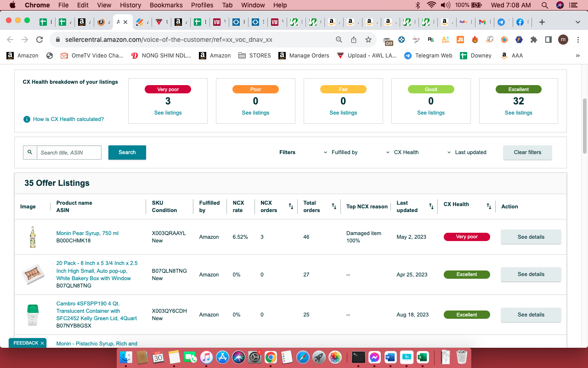Open the App Store from the Dock
Image resolution: width=588 pixels, height=368 pixels.
tap(222, 356)
